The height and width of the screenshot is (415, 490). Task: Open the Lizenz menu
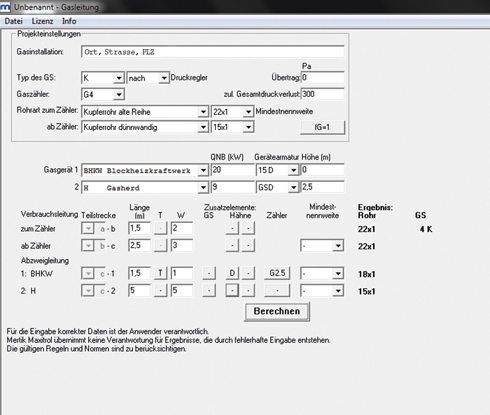pos(42,21)
